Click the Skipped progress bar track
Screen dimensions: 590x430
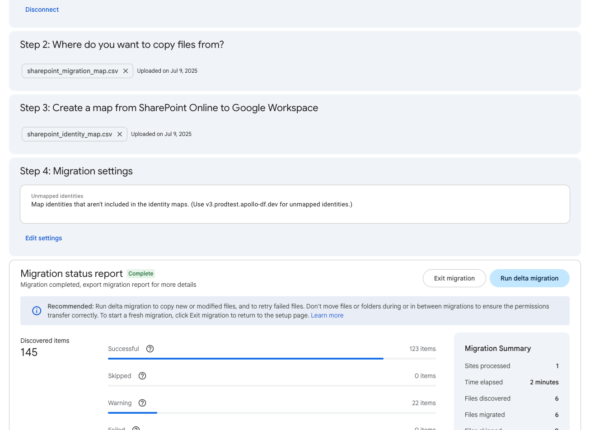tap(272, 386)
